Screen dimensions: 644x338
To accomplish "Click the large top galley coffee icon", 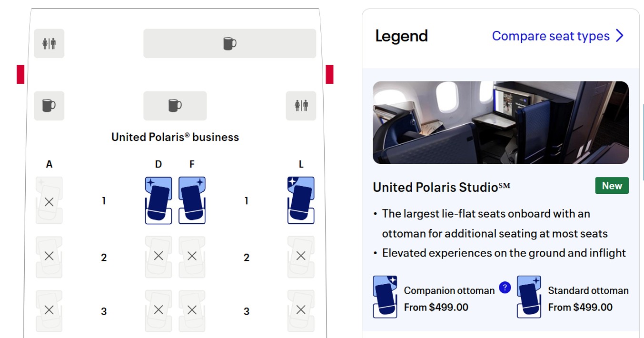I will [x=229, y=43].
